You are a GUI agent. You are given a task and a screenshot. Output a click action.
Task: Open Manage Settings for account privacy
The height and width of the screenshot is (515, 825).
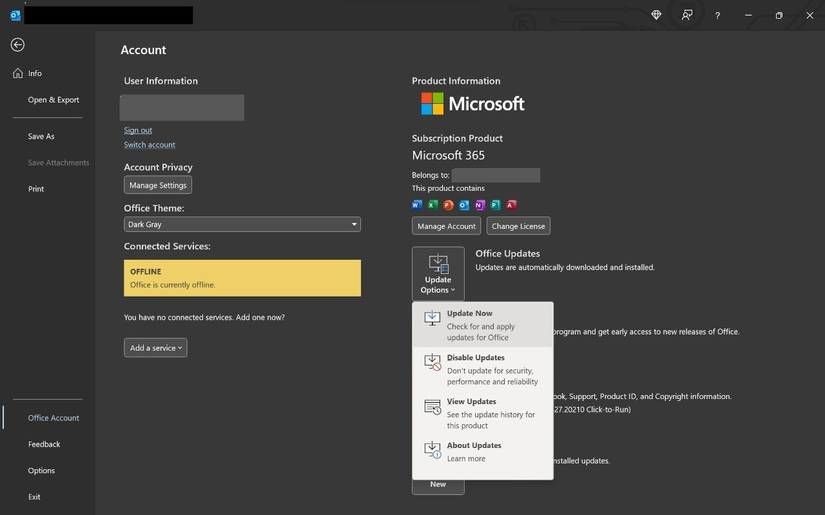(x=158, y=185)
